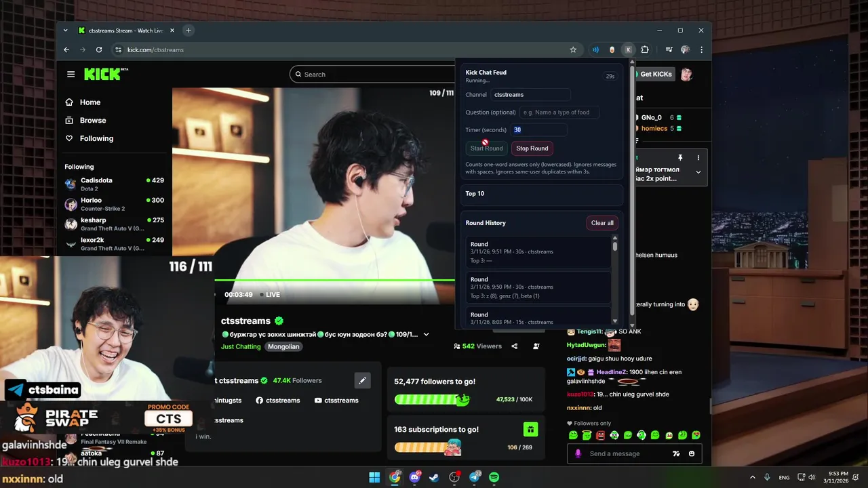The image size is (868, 488).
Task: Click the disabled Start Round button
Action: coord(487,148)
